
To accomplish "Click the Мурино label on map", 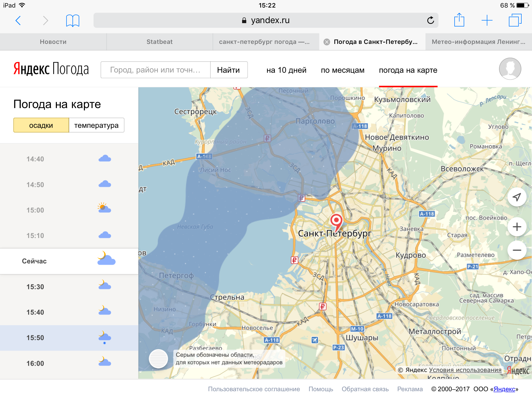I will tap(387, 148).
